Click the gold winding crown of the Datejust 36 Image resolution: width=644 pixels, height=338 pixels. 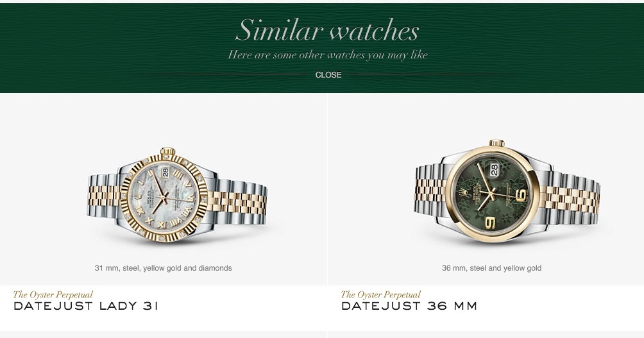tap(496, 143)
